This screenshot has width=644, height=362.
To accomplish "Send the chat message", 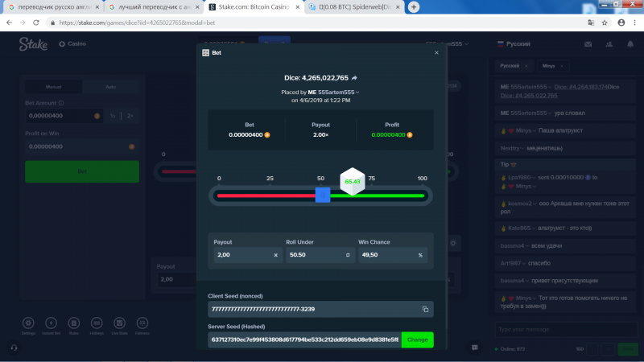I will point(628,349).
